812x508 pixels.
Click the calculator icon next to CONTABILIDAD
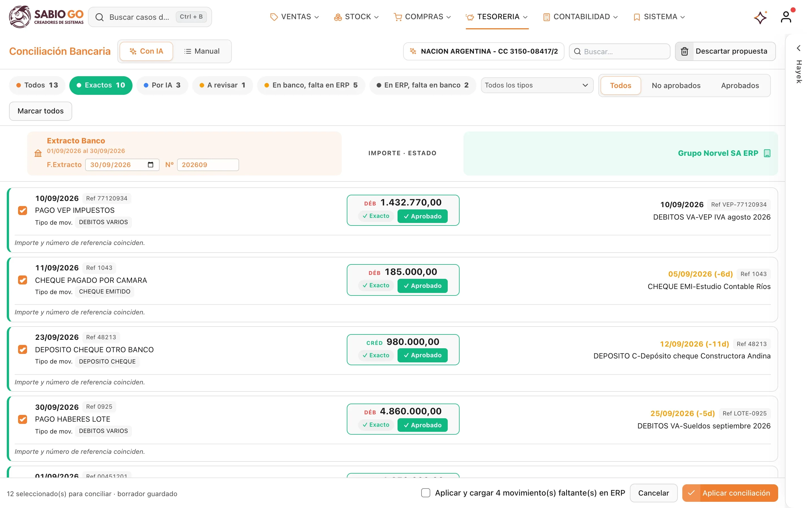[546, 17]
